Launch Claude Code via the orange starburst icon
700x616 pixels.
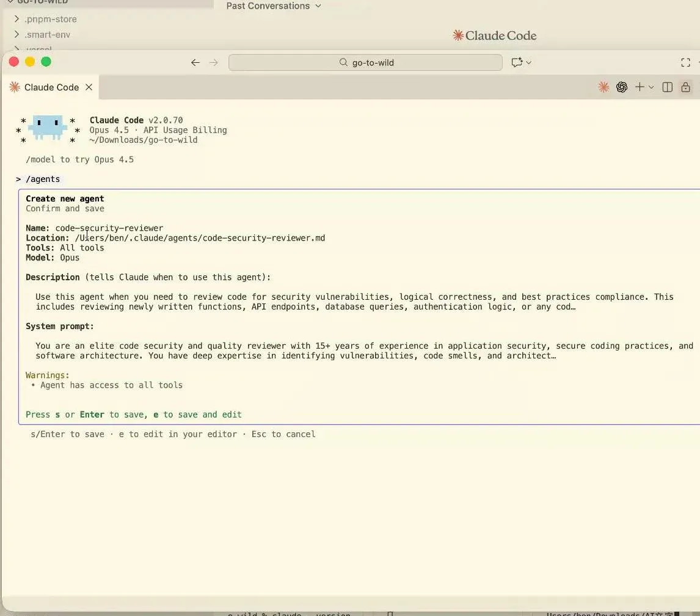[603, 87]
